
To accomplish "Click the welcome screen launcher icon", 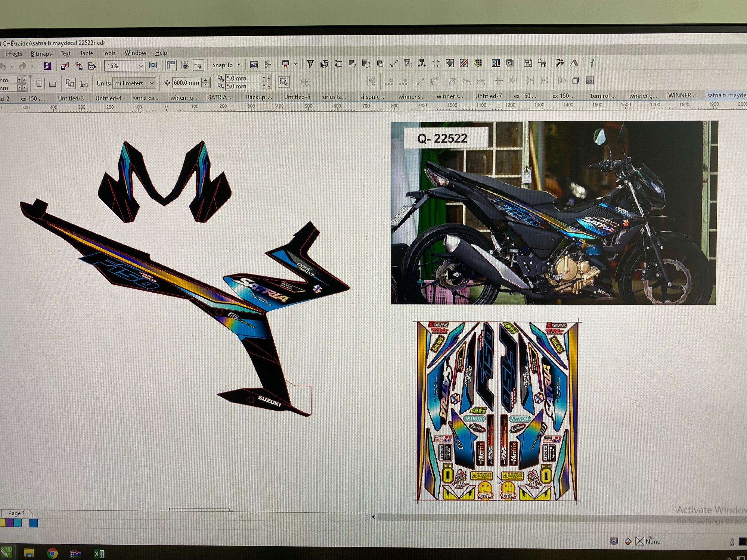I will pyautogui.click(x=286, y=64).
